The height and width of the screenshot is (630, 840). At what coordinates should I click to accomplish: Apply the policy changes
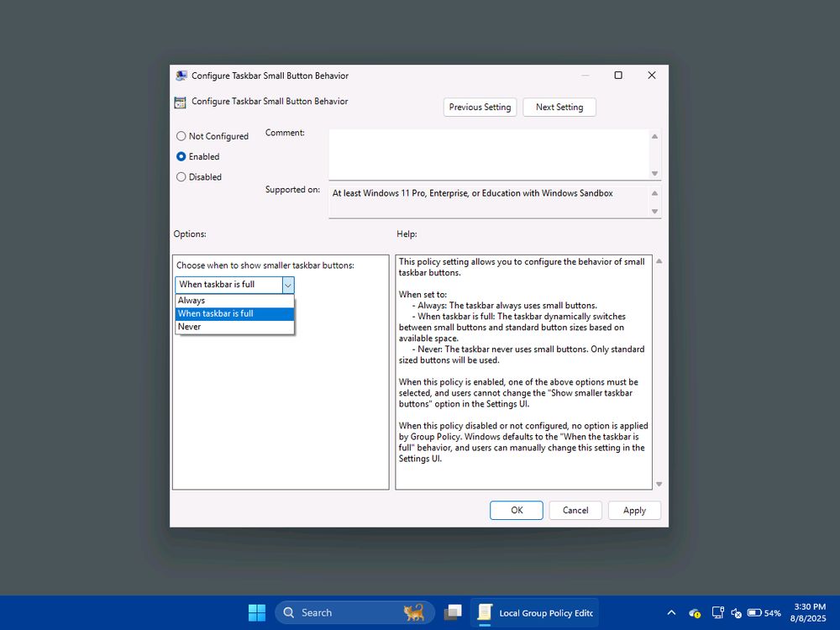click(x=634, y=511)
